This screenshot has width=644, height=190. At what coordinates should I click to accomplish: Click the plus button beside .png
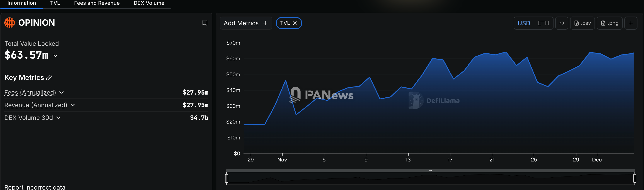click(630, 23)
